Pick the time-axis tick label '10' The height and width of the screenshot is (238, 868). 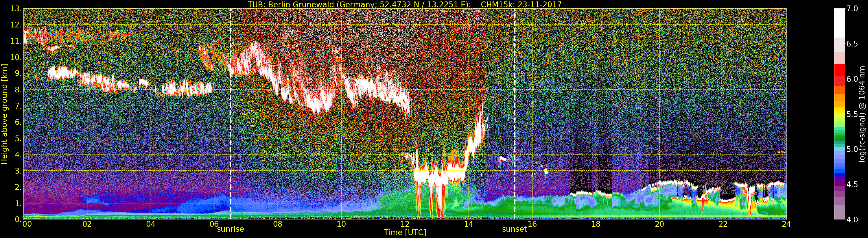click(341, 224)
